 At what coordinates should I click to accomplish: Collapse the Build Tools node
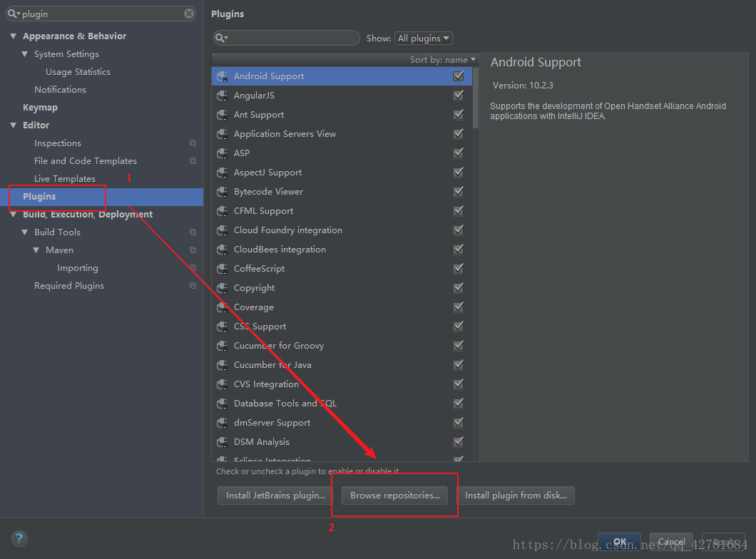24,232
